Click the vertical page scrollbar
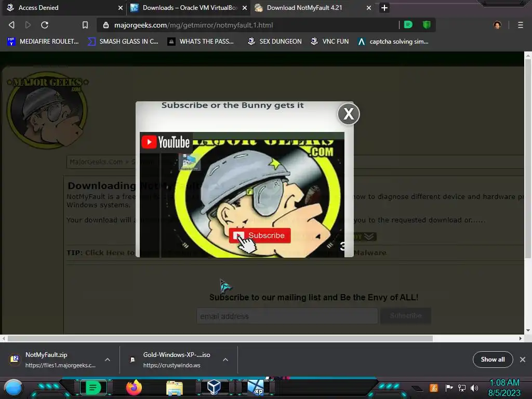The image size is (532, 399). click(528, 158)
